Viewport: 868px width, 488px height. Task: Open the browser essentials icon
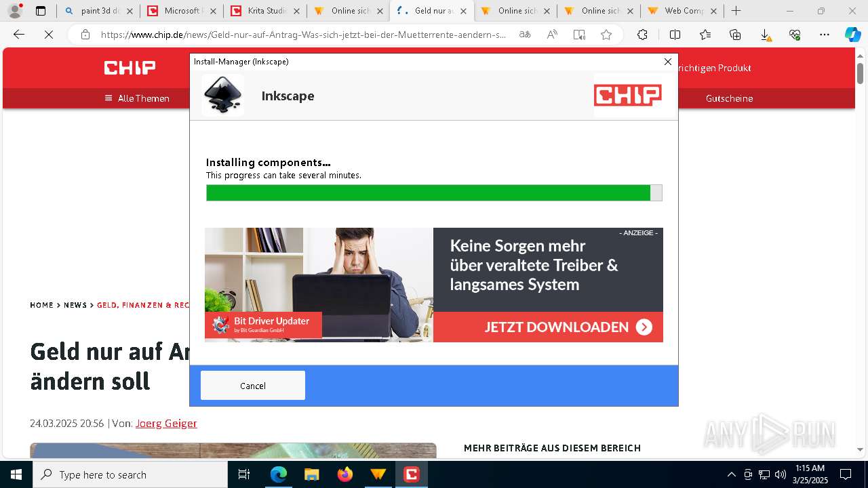tap(795, 35)
